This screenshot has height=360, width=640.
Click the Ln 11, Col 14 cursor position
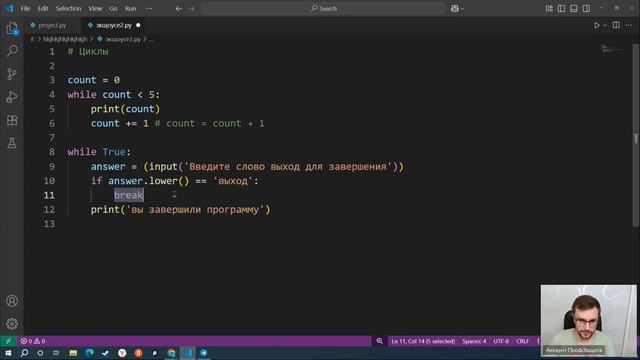click(x=423, y=341)
